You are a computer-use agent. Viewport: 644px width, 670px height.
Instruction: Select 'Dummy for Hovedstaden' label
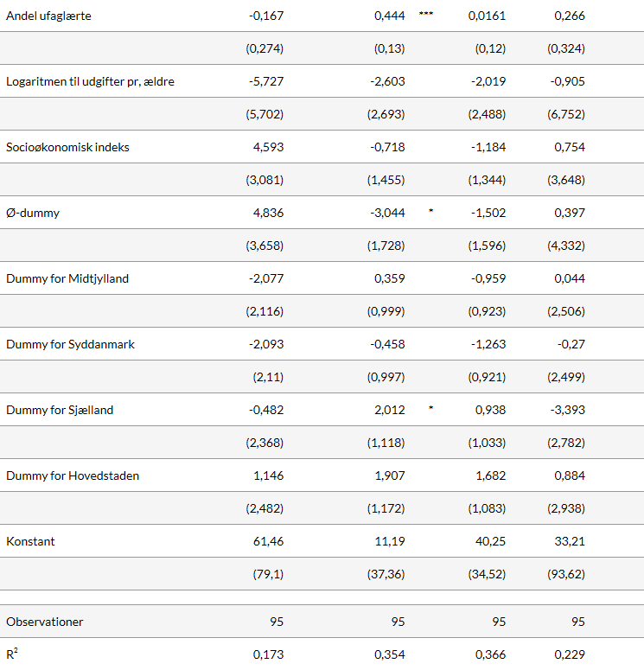click(x=73, y=475)
